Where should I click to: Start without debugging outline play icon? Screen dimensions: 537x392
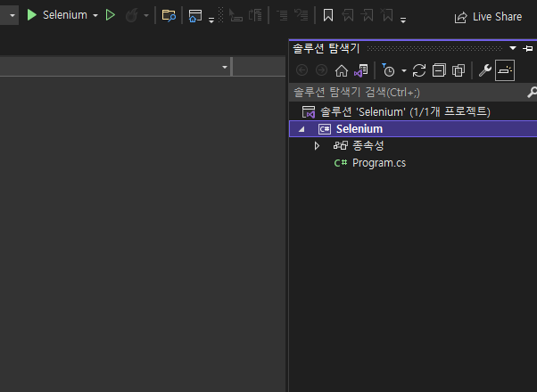pos(111,15)
